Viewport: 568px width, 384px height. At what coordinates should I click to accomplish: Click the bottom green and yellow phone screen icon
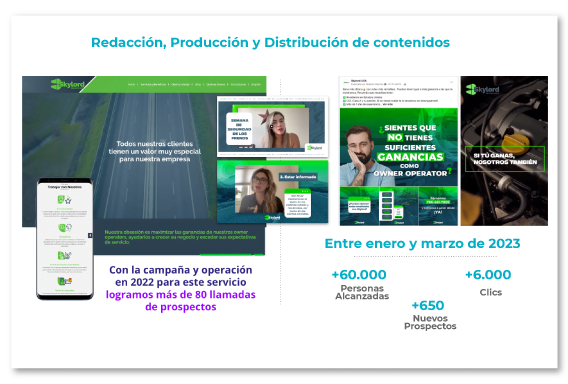pyautogui.click(x=65, y=281)
